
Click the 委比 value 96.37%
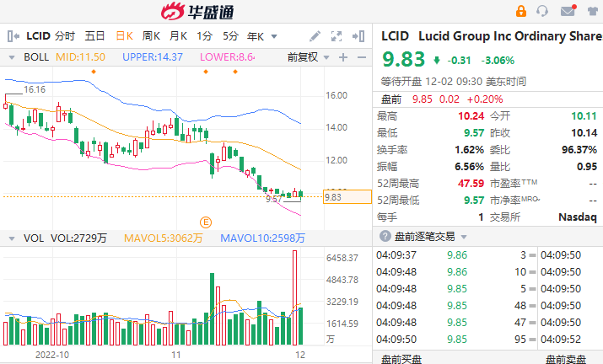pos(579,149)
